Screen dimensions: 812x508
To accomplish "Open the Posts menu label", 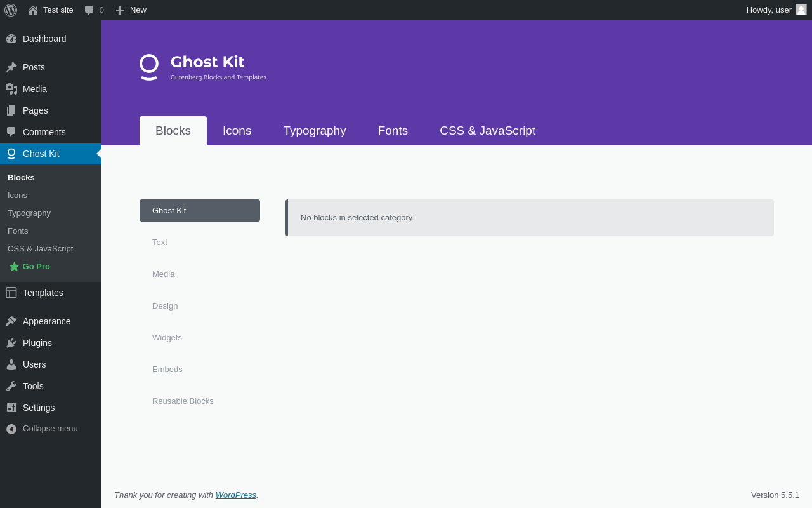I will pyautogui.click(x=34, y=67).
